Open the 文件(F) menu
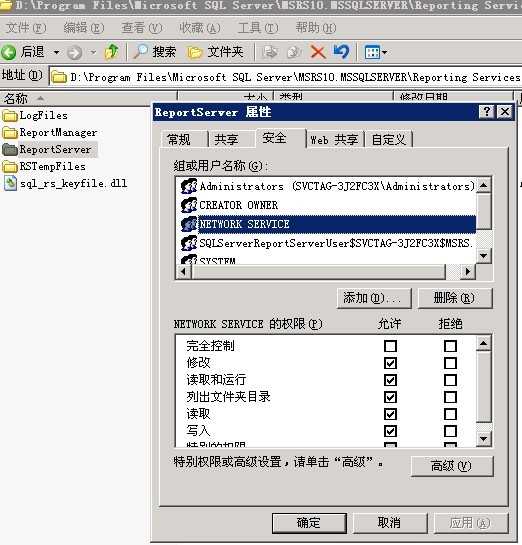 pyautogui.click(x=26, y=28)
